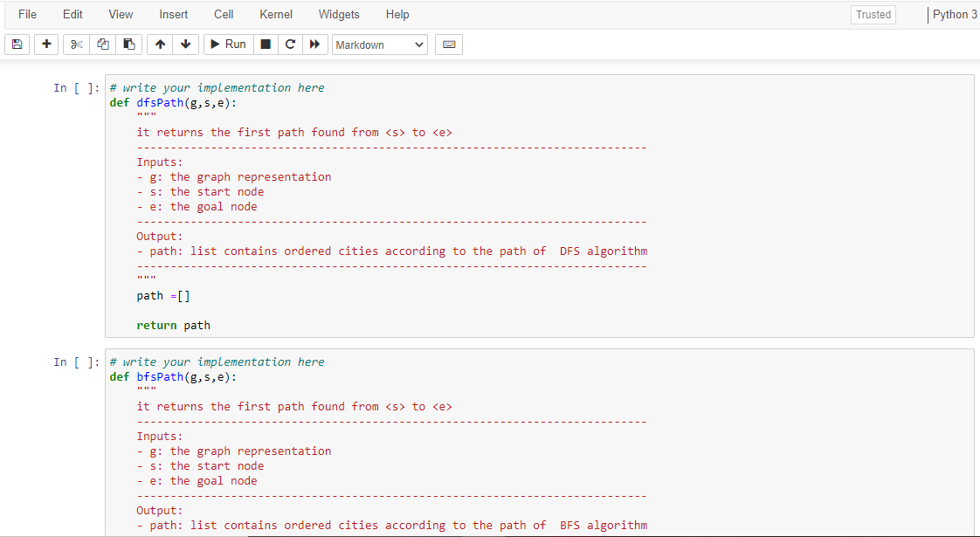This screenshot has width=980, height=537.
Task: Insert a new cell below
Action: tap(46, 44)
